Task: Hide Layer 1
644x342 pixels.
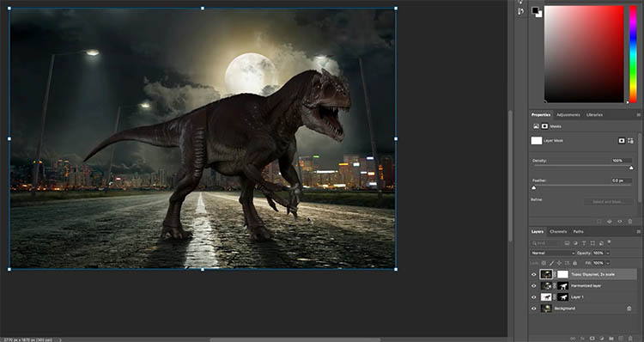Action: pyautogui.click(x=534, y=296)
